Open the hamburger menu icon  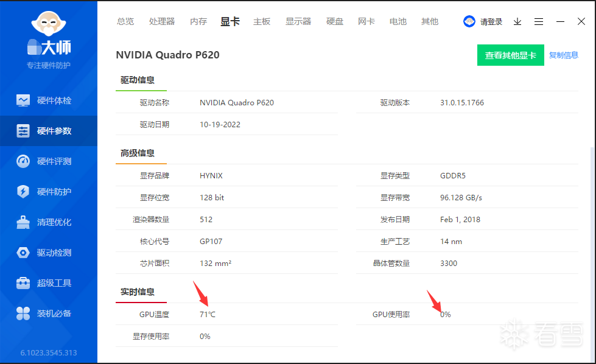[x=539, y=22]
